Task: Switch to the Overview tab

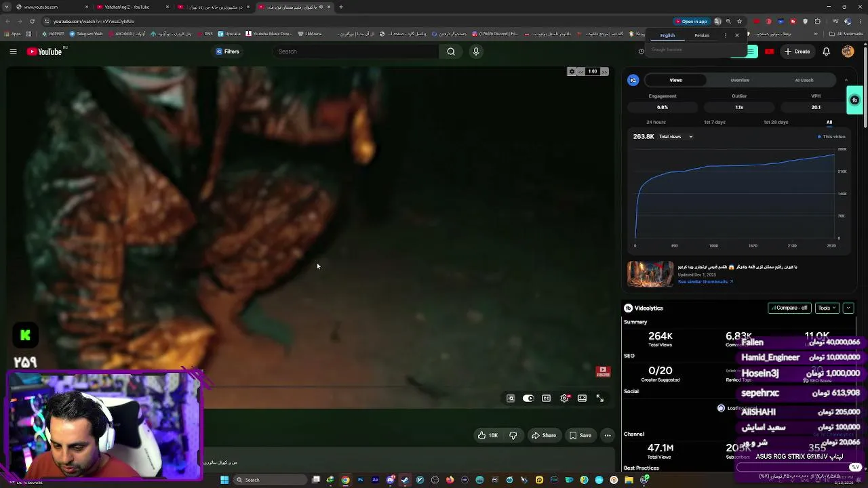Action: tap(740, 80)
